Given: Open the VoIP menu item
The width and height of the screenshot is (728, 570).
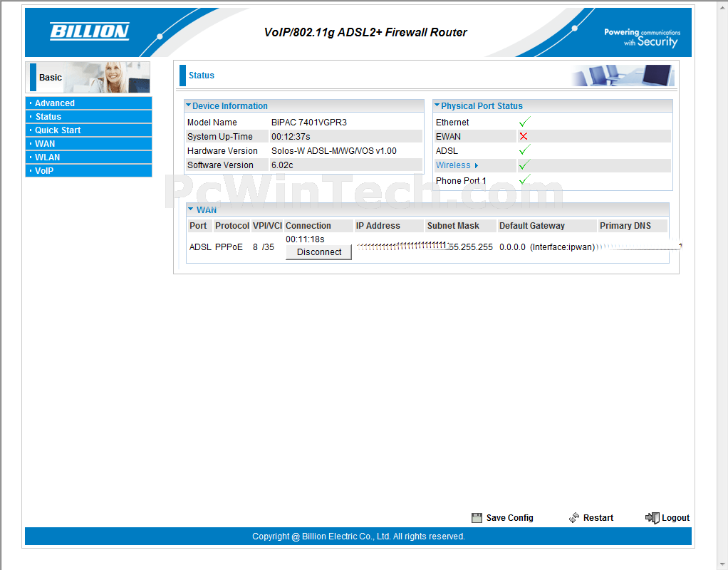Looking at the screenshot, I should point(88,170).
